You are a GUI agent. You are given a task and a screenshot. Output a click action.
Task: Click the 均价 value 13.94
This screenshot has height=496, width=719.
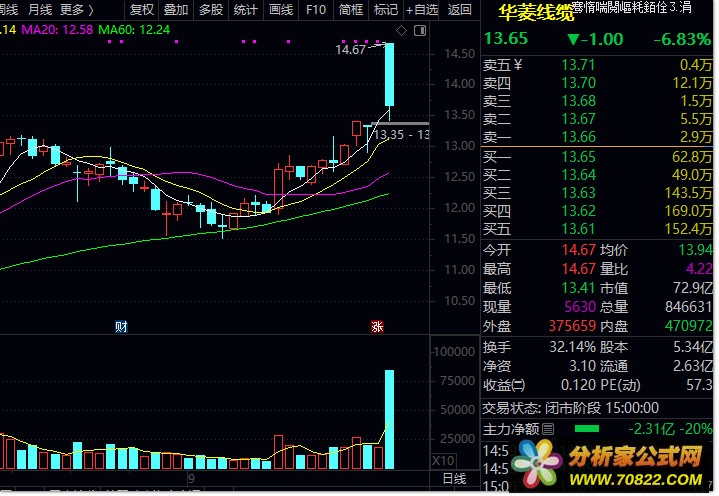pyautogui.click(x=696, y=250)
